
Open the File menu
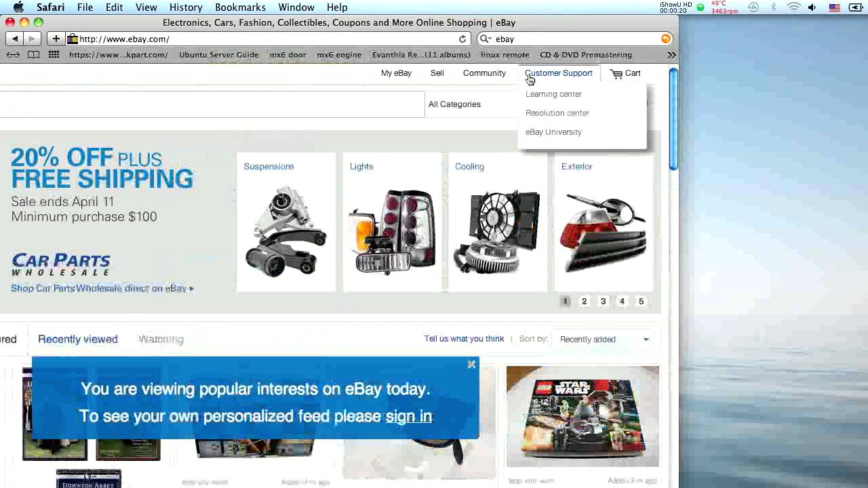(x=85, y=7)
